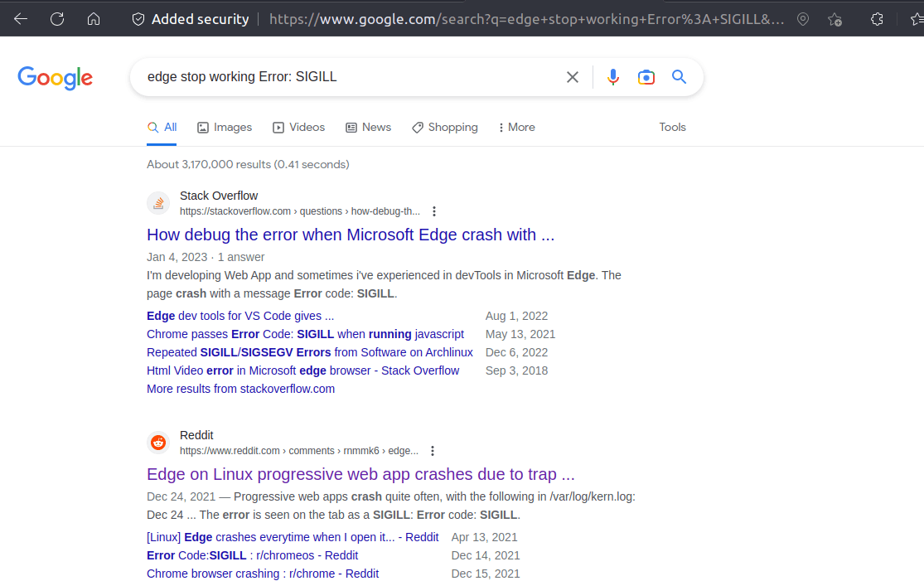The image size is (924, 581).
Task: Click into the Google search text field
Action: click(348, 77)
